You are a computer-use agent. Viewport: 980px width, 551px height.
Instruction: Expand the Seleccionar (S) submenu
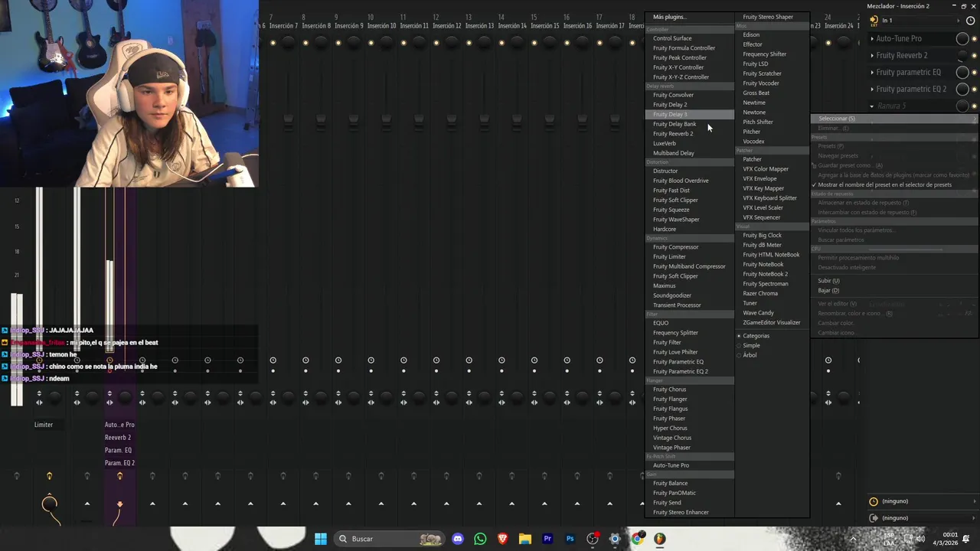click(894, 119)
